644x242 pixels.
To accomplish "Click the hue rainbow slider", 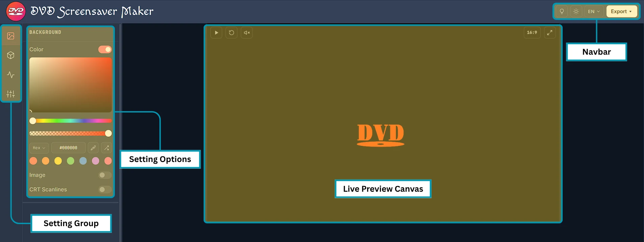I will click(71, 121).
